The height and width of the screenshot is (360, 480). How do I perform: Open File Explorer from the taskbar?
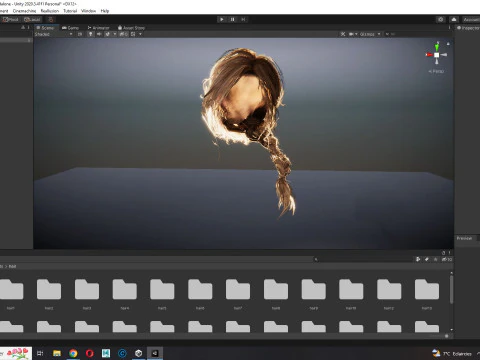57,353
